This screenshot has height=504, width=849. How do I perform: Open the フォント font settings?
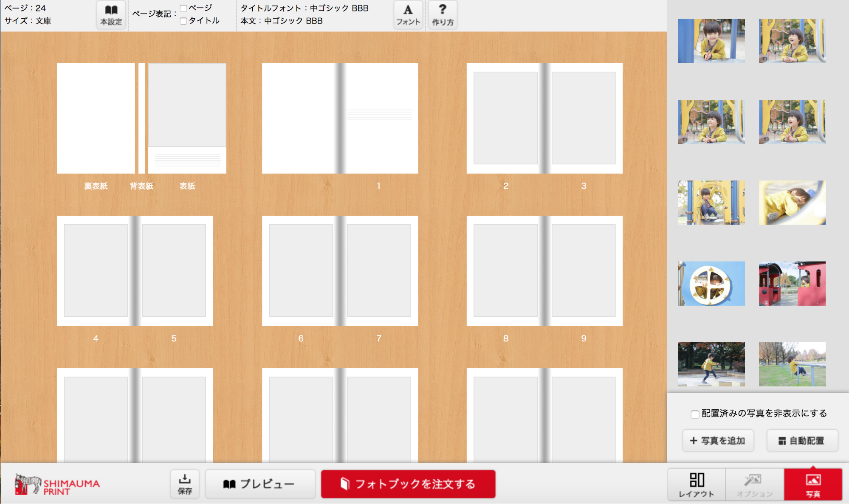(408, 15)
